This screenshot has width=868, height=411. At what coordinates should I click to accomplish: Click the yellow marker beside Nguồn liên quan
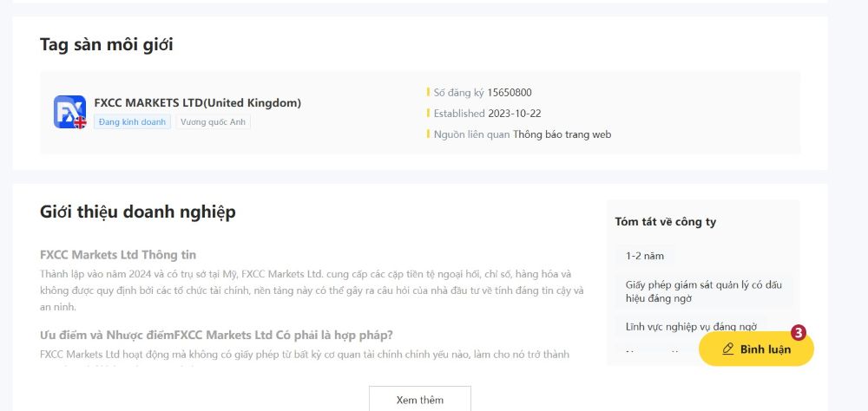pos(428,134)
